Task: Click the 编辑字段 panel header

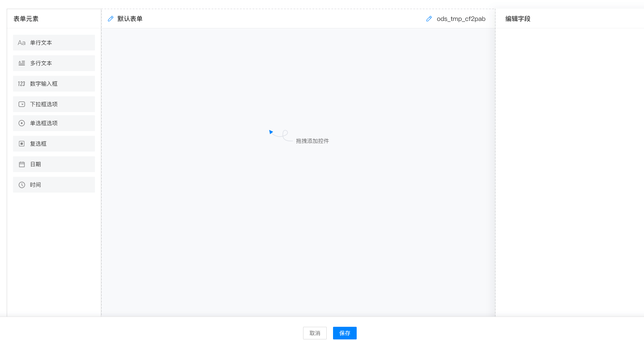Action: click(518, 19)
